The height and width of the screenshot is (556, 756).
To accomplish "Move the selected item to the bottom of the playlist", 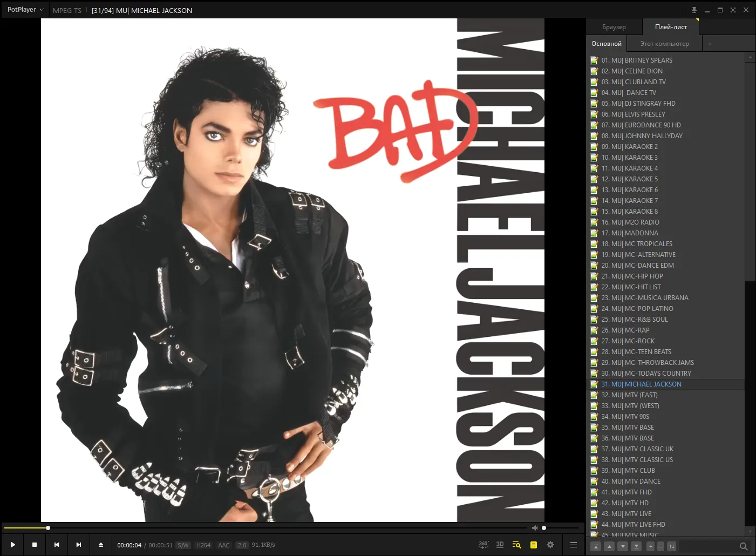I will click(636, 546).
